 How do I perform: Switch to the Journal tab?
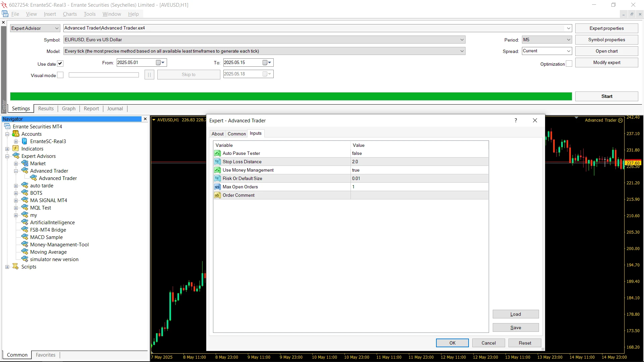click(x=115, y=109)
